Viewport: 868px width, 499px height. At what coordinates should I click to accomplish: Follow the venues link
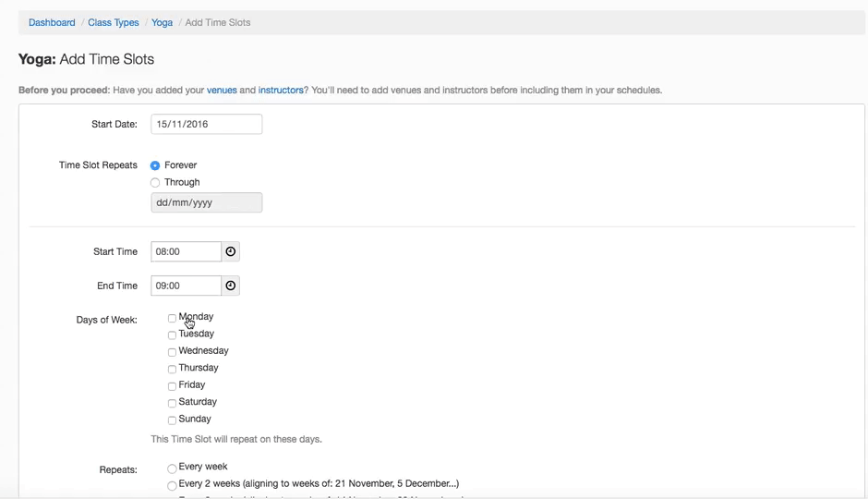point(222,91)
